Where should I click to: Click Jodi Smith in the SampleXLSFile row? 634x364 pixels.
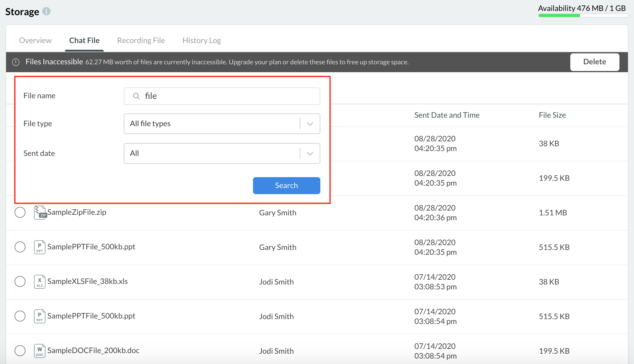tap(276, 282)
